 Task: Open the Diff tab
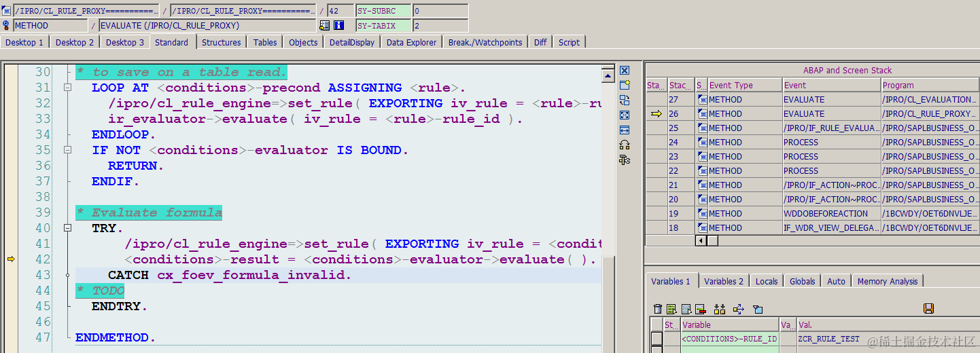tap(540, 42)
